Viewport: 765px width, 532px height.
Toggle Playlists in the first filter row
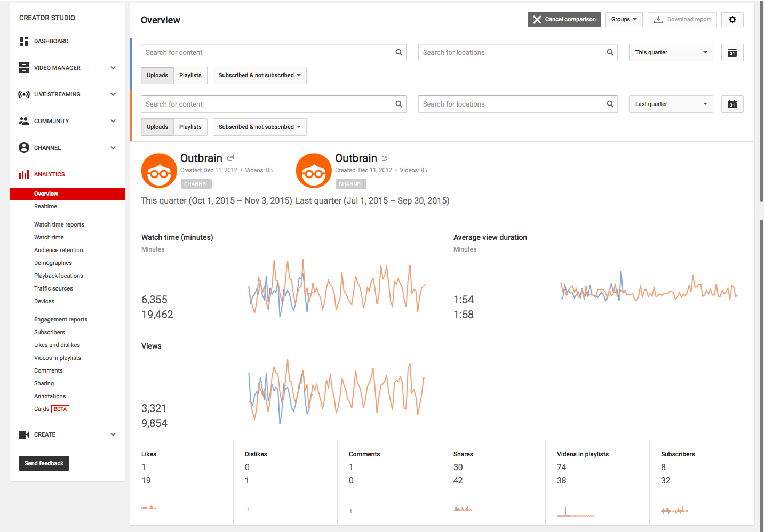[x=190, y=75]
